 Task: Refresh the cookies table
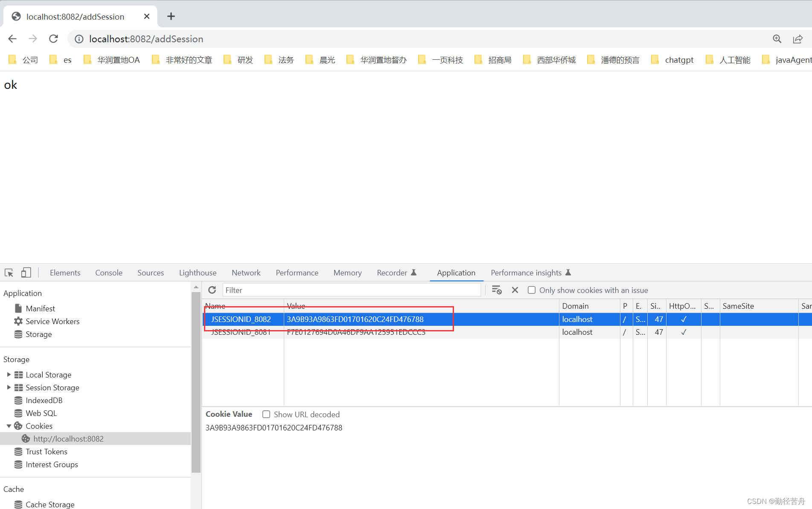point(212,290)
